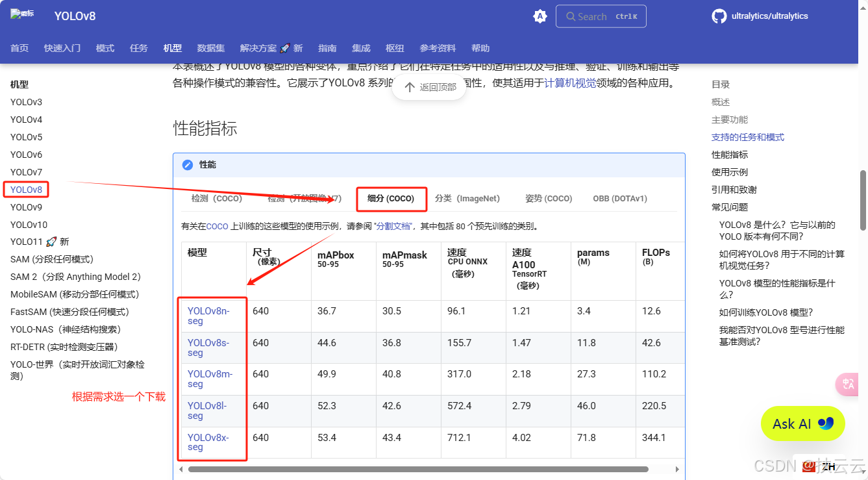Open the YOLOv8l-seg model link
868x480 pixels.
pyautogui.click(x=207, y=411)
